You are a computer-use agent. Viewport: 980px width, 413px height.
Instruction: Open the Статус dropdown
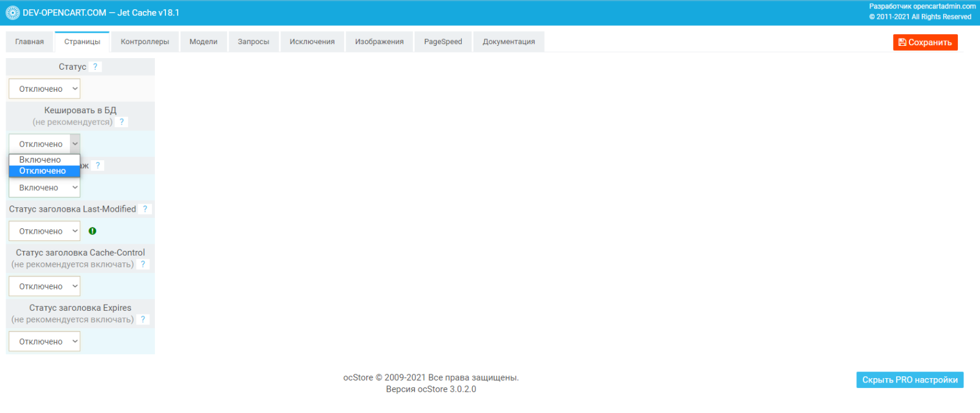tap(45, 89)
